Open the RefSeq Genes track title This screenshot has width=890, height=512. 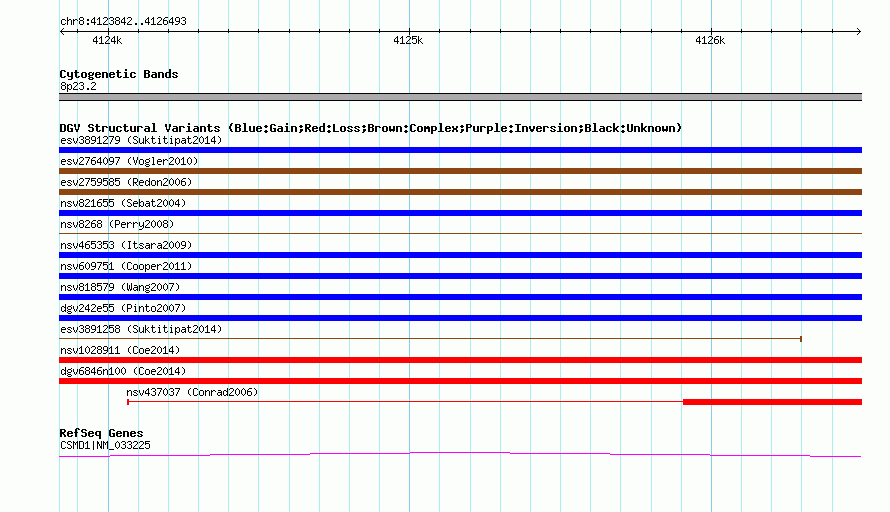tap(101, 433)
